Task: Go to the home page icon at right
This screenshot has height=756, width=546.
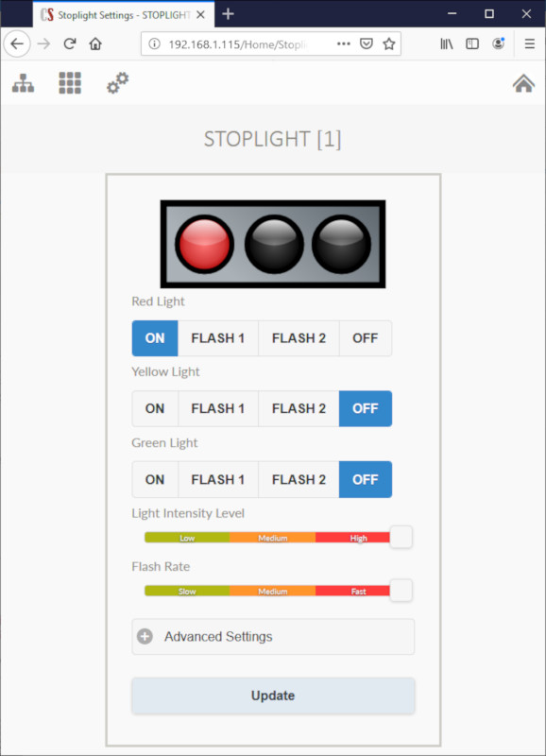Action: (x=523, y=83)
